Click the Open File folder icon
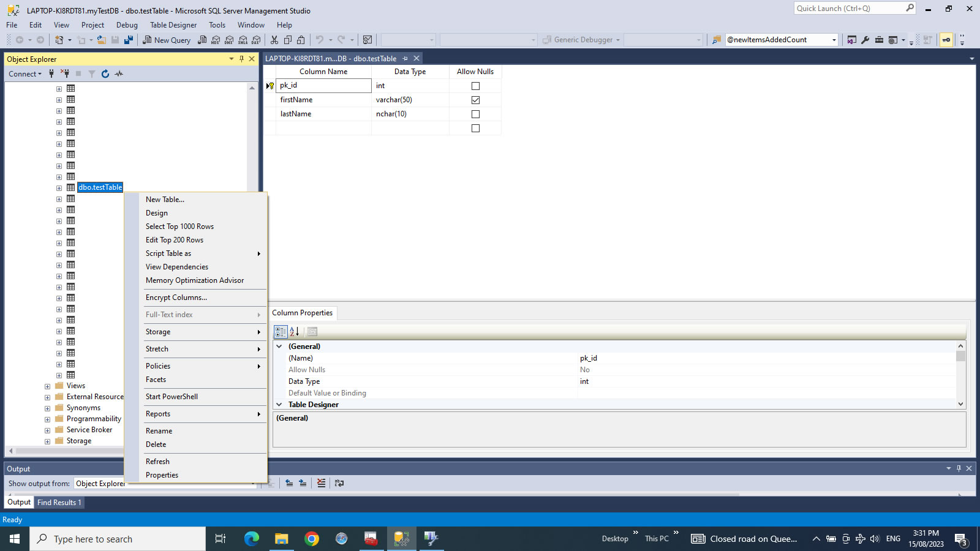 click(102, 40)
